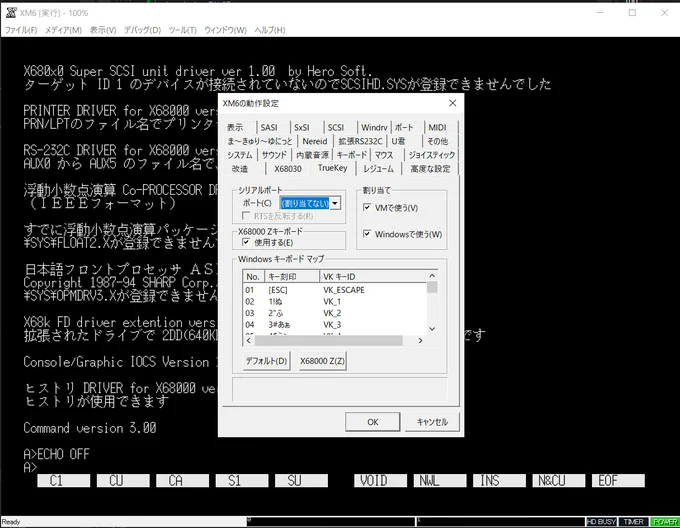680x528 pixels.
Task: Click the HD BUSY status indicator
Action: (x=601, y=522)
